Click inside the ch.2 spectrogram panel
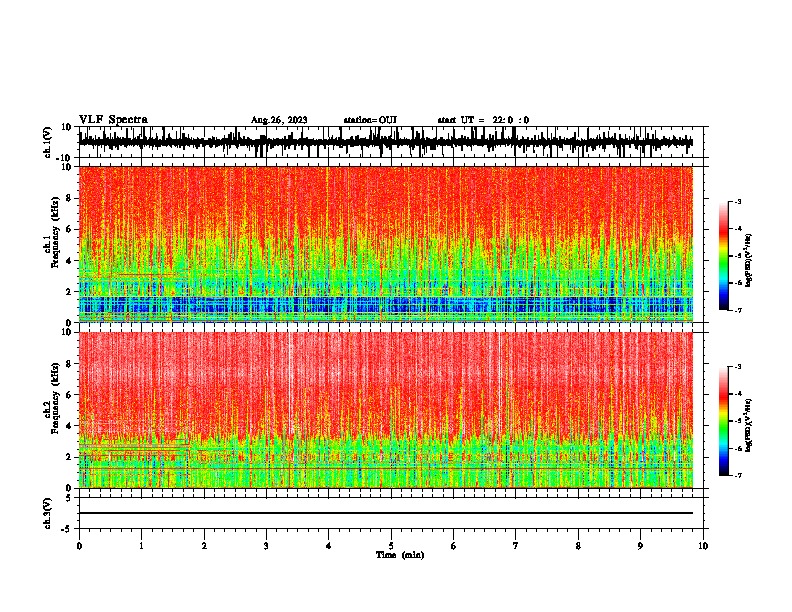This screenshot has height=612, width=792. (386, 410)
